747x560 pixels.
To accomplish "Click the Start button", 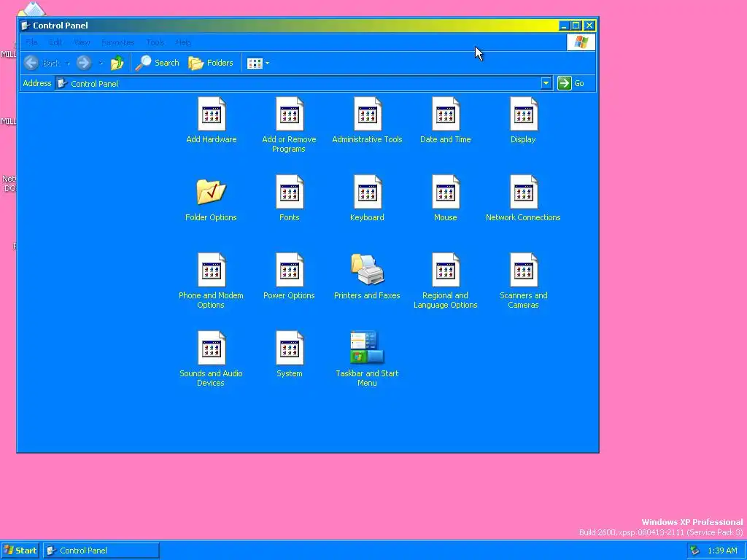I will (x=20, y=551).
